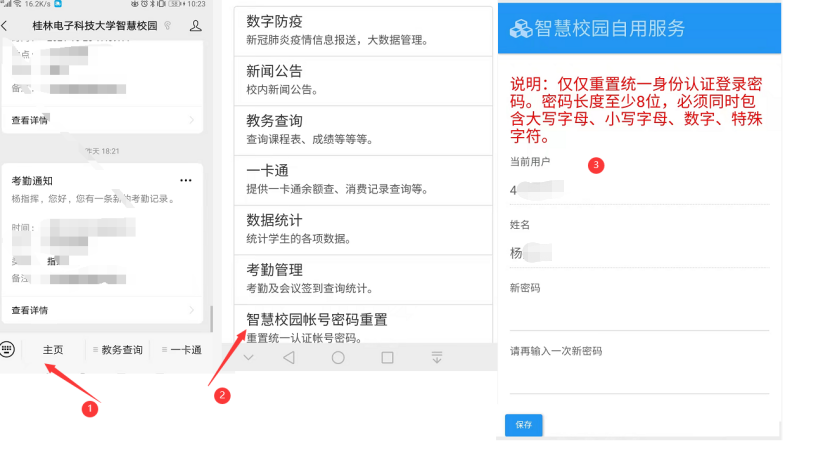The height and width of the screenshot is (470, 830).
Task: Open 智慧校园帐号密码重置 entry
Action: pos(363,324)
